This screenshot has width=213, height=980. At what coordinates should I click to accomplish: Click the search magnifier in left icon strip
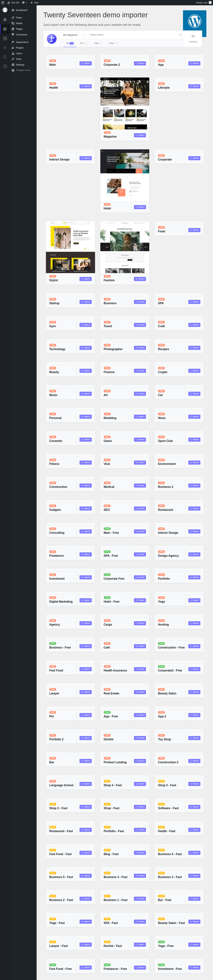[x=5, y=57]
